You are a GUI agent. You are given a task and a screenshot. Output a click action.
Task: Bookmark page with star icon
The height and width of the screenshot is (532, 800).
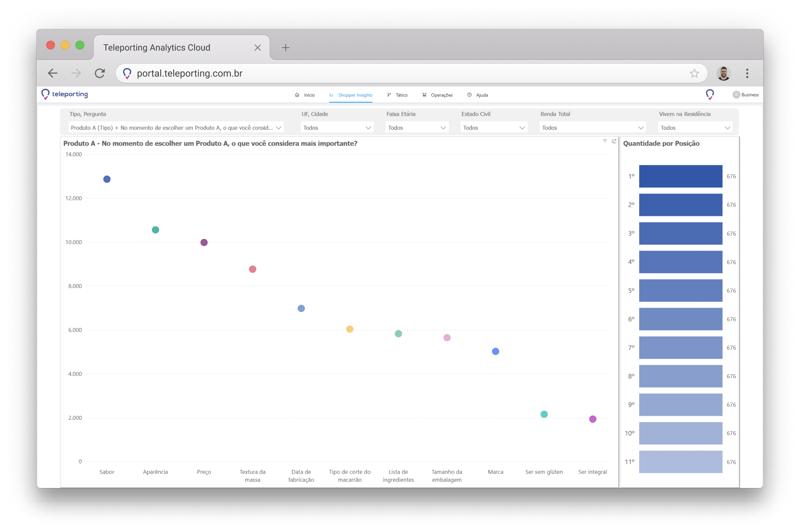point(694,73)
